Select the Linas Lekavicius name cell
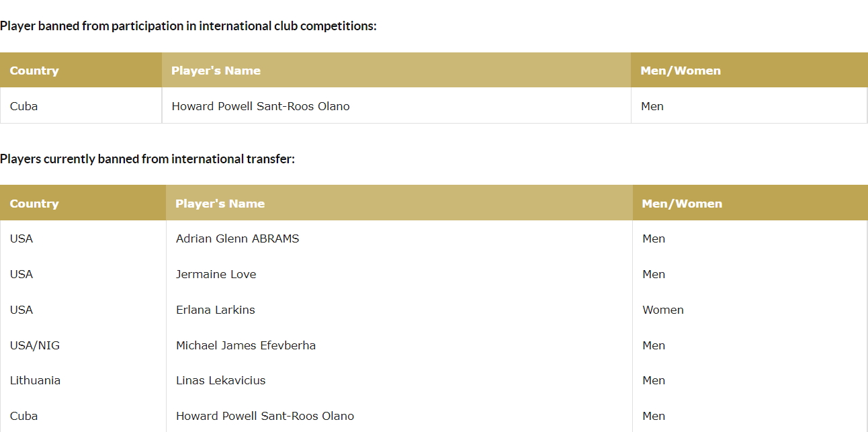 tap(220, 380)
